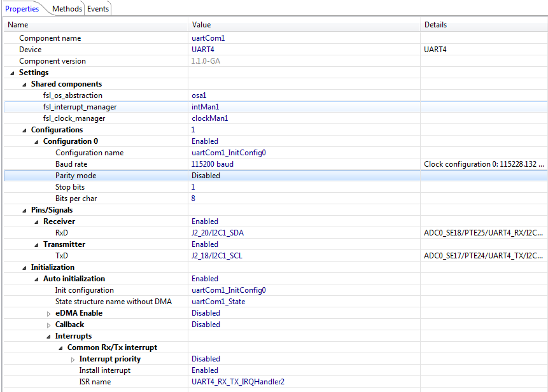Expand the Interrupt priority node

73,359
